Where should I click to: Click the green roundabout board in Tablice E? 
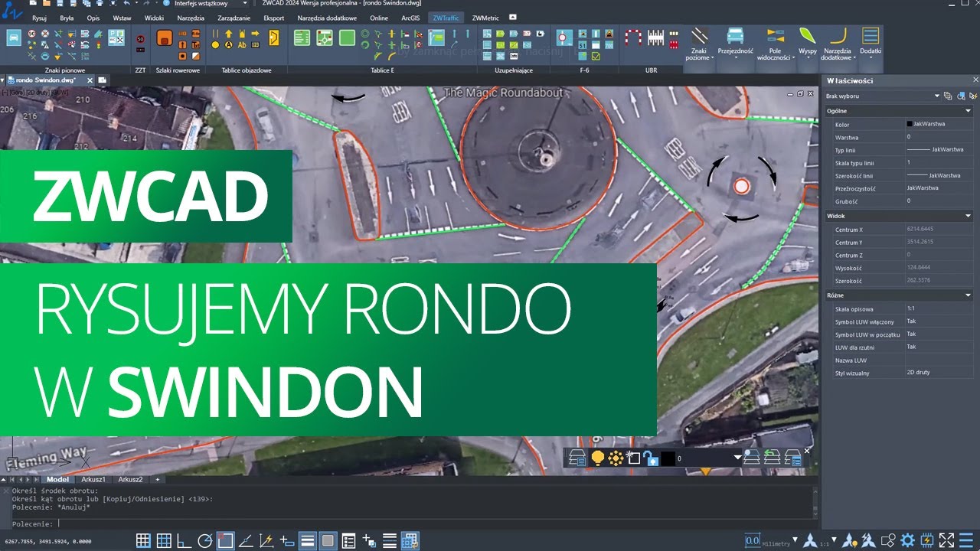click(x=325, y=37)
